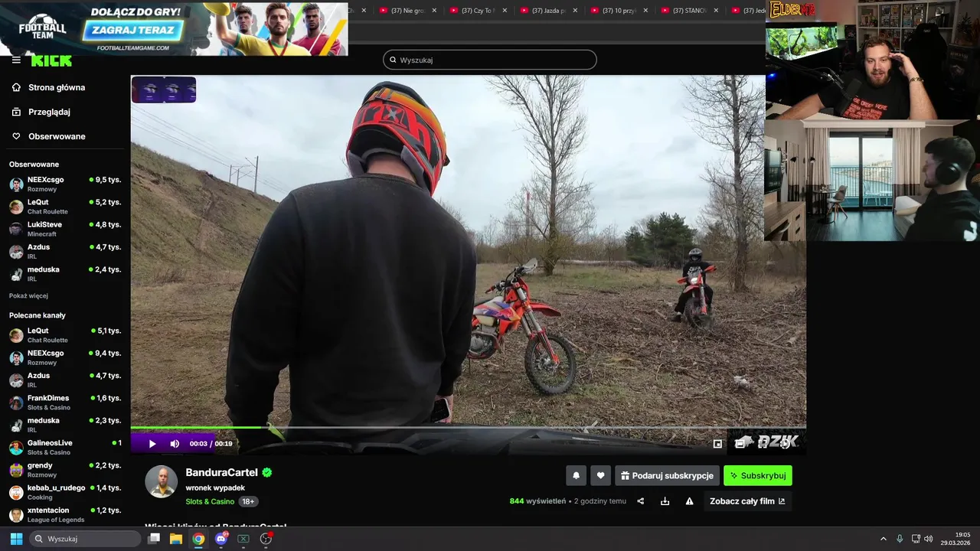
Task: Open the FrankDimes recommended channel
Action: click(x=65, y=403)
